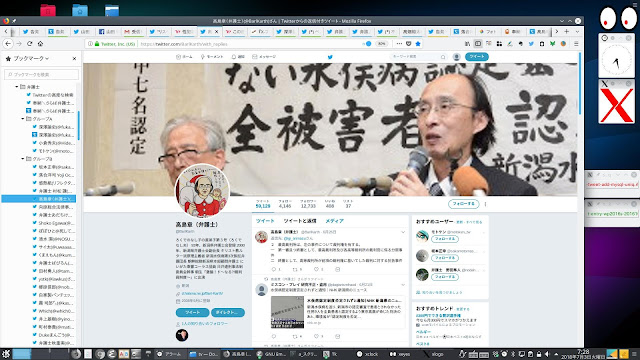Screen dimensions: 640x360
Task: Open second tweet's dropdown chevron
Action: 403,284
